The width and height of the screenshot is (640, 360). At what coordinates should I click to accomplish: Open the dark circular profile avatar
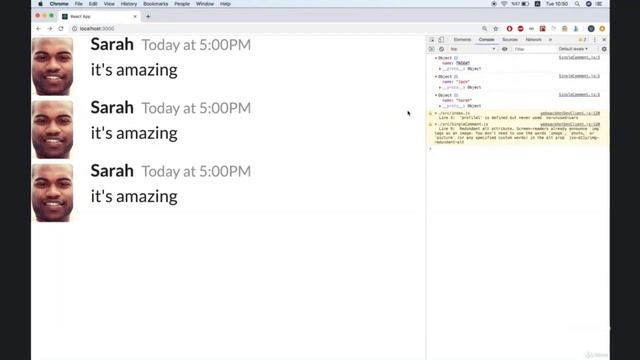coord(591,29)
